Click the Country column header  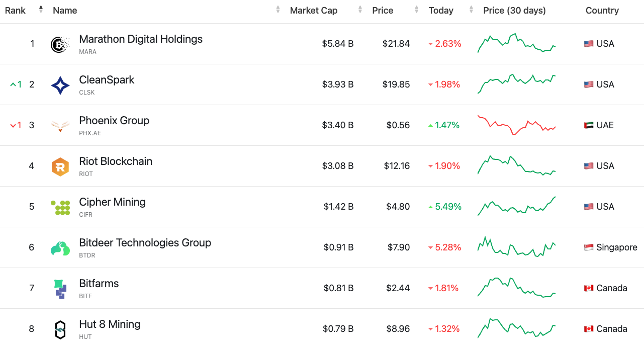602,11
